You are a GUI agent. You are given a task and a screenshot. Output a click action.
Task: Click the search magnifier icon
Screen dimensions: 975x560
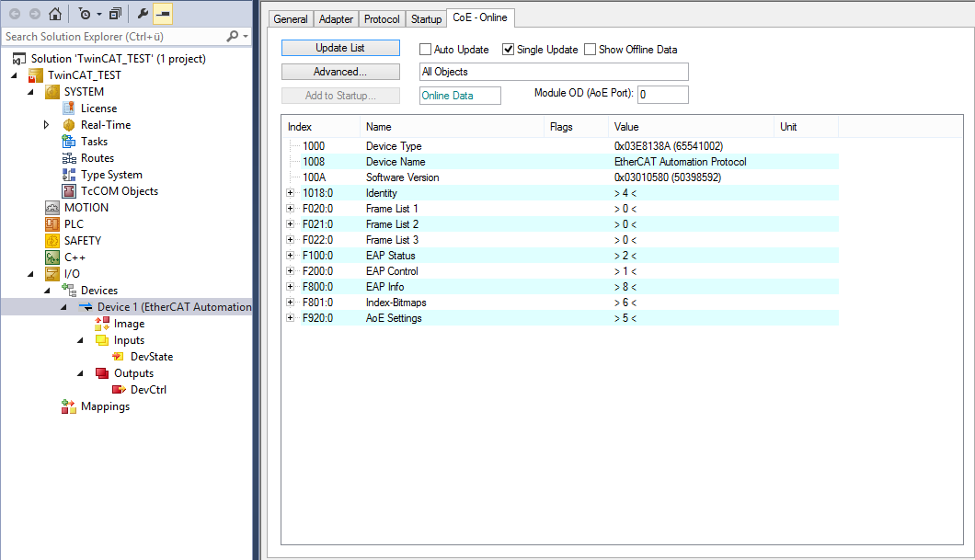[233, 36]
